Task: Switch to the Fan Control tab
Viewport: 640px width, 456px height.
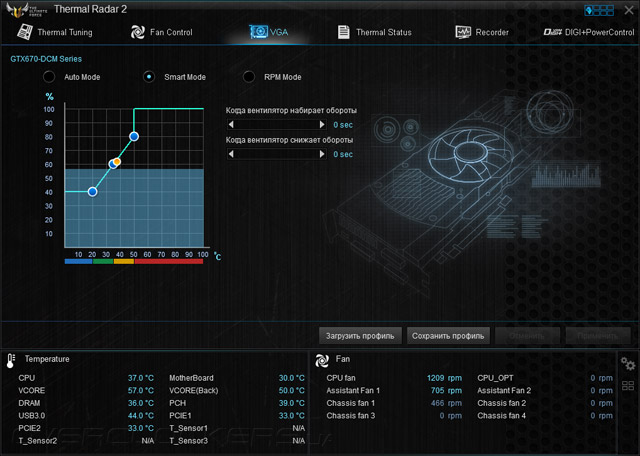Action: coord(161,32)
